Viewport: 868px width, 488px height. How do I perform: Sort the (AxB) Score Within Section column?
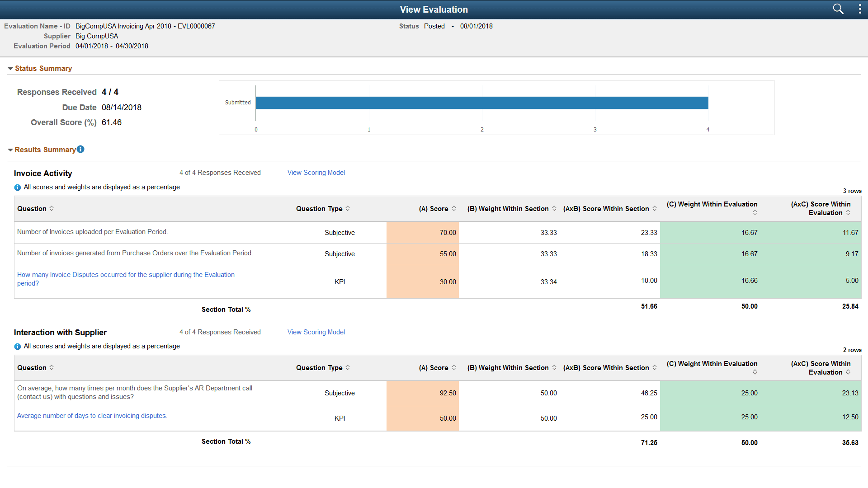pos(655,208)
